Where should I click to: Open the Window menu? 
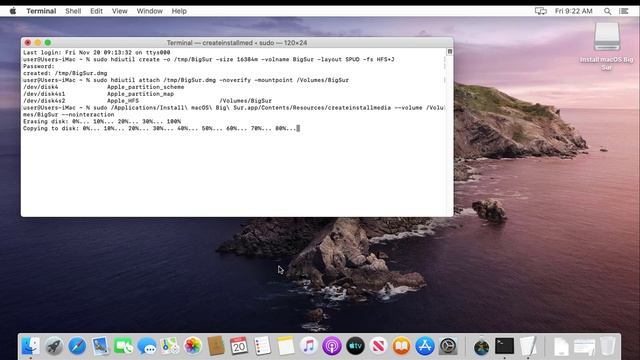pos(149,11)
